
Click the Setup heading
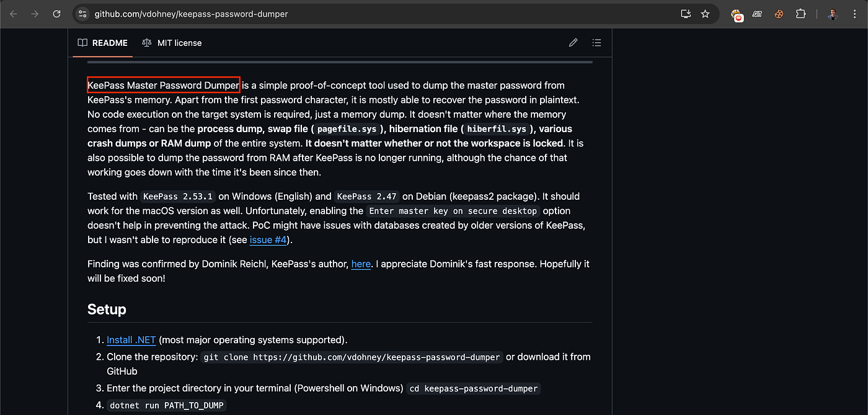pyautogui.click(x=107, y=309)
